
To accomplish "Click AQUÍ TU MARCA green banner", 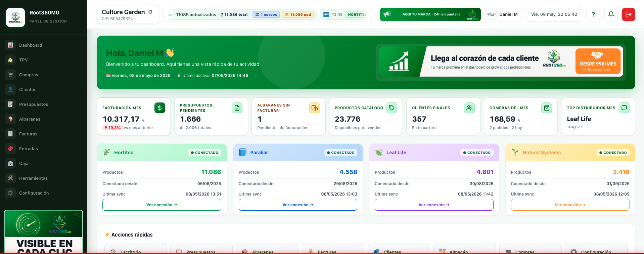I will pos(430,14).
